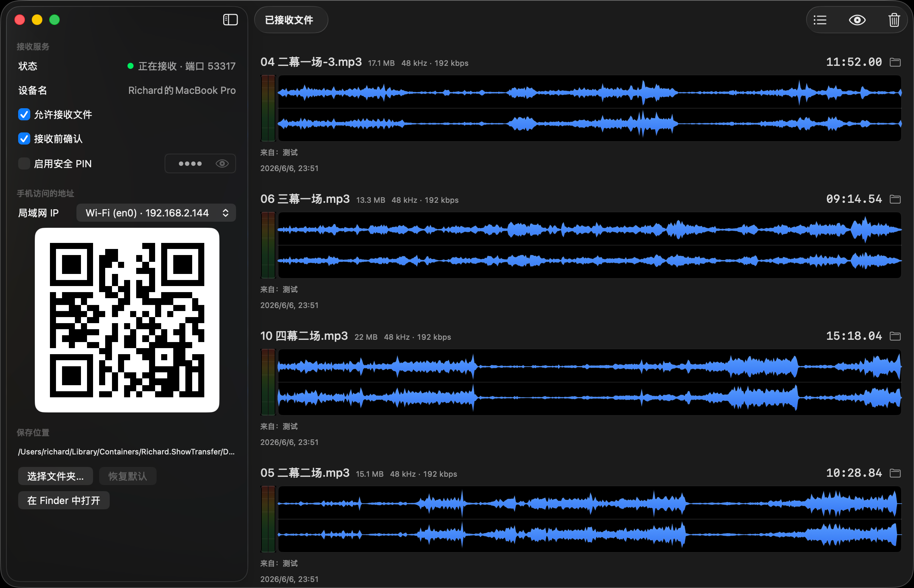
Task: Click the eye preview icon in toolbar
Action: tap(857, 20)
